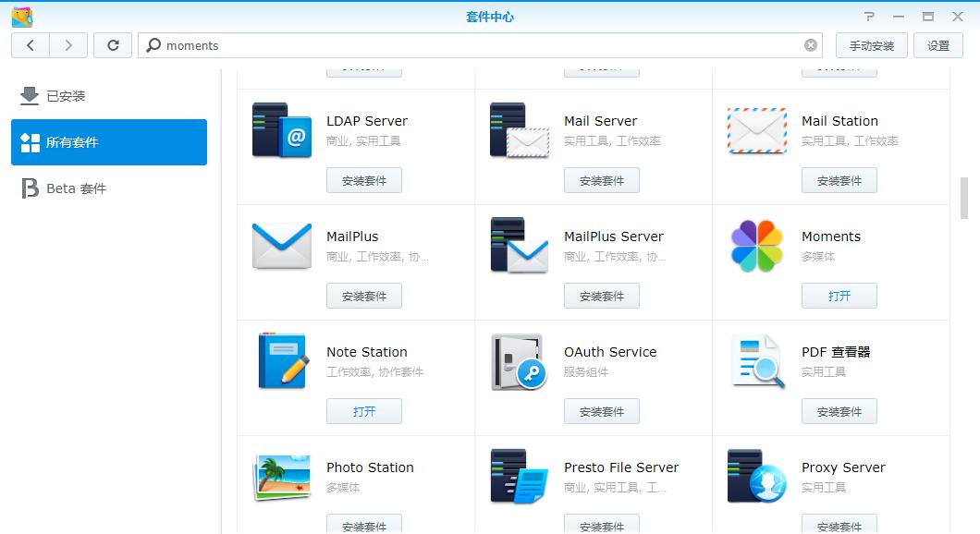Viewport: 980px width, 534px height.
Task: Open the 已安装 installed packages tab
Action: [x=109, y=96]
